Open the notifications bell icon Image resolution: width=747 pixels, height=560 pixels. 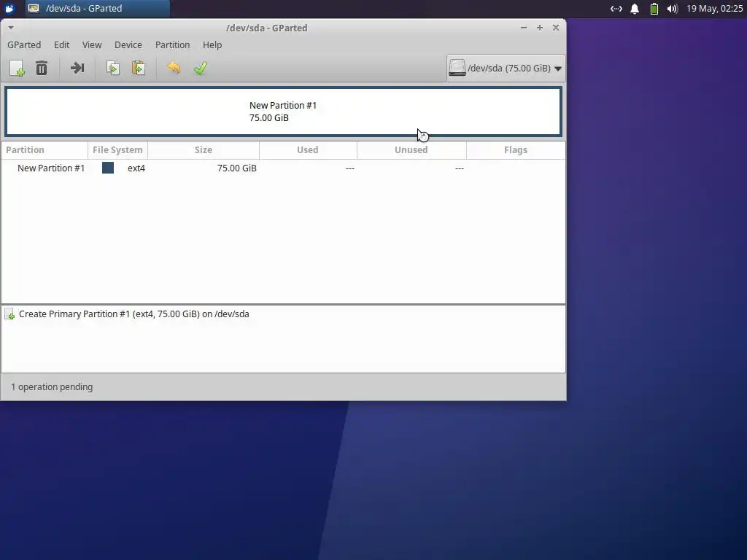[x=635, y=9]
